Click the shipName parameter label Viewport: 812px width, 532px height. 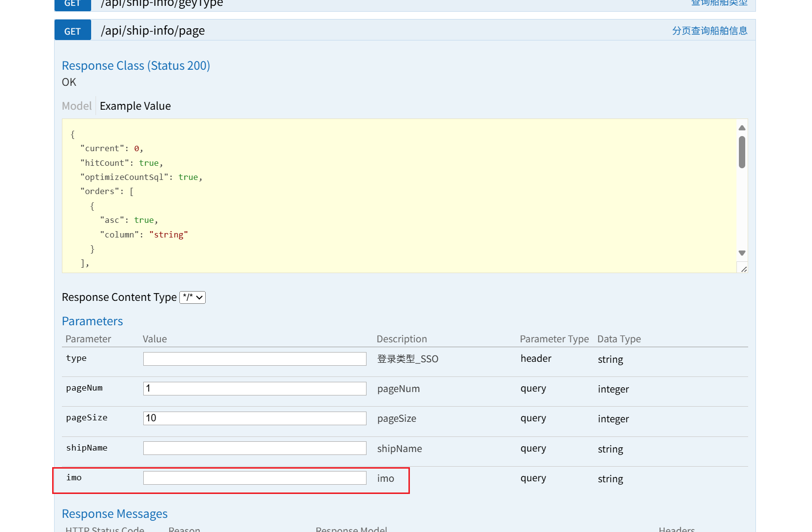(x=87, y=448)
